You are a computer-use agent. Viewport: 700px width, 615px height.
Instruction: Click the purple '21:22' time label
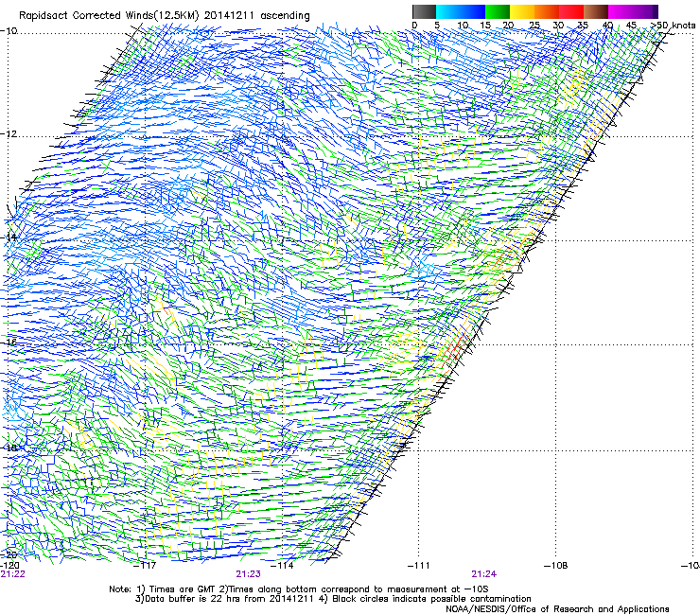click(12, 574)
